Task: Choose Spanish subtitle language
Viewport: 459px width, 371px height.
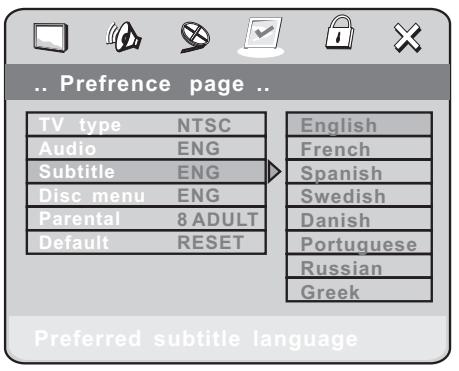Action: pos(359,172)
